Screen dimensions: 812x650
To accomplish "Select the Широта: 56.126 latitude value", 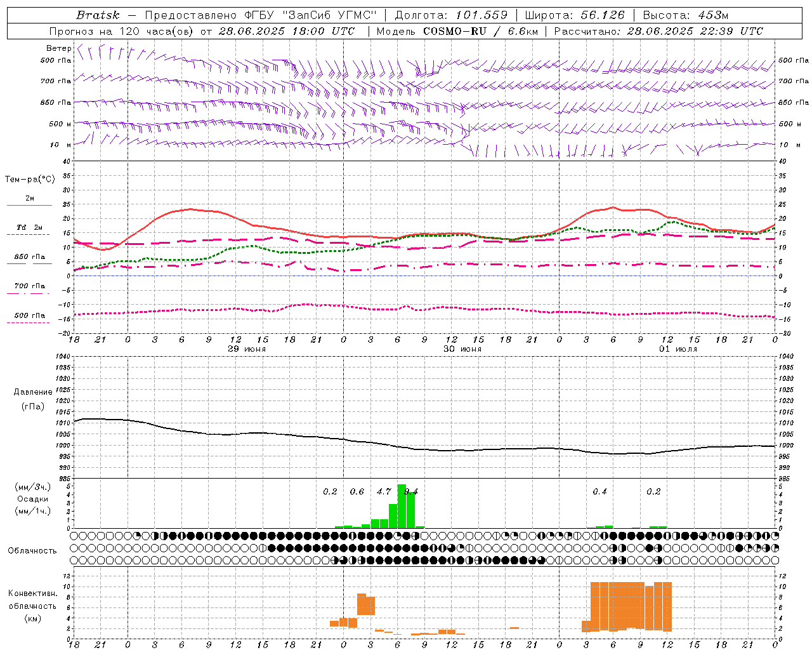I will point(575,15).
